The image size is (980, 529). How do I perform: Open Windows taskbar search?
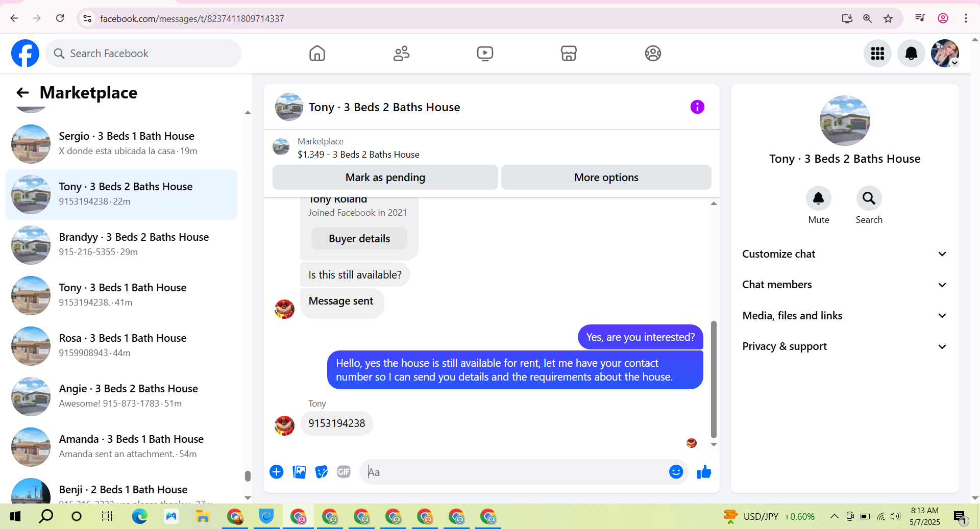point(46,517)
